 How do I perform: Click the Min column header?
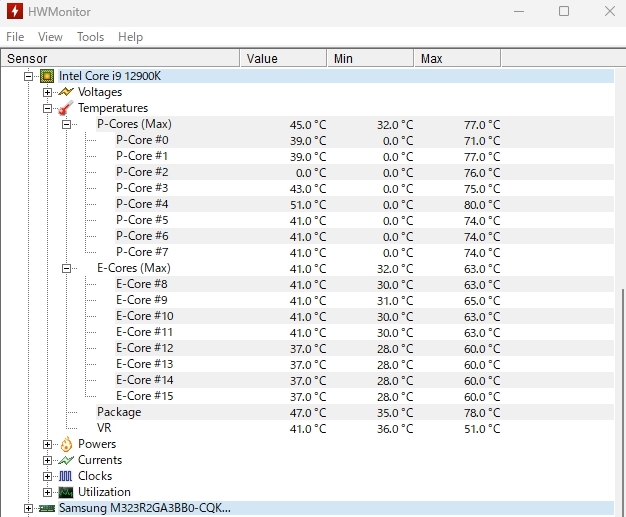click(370, 58)
